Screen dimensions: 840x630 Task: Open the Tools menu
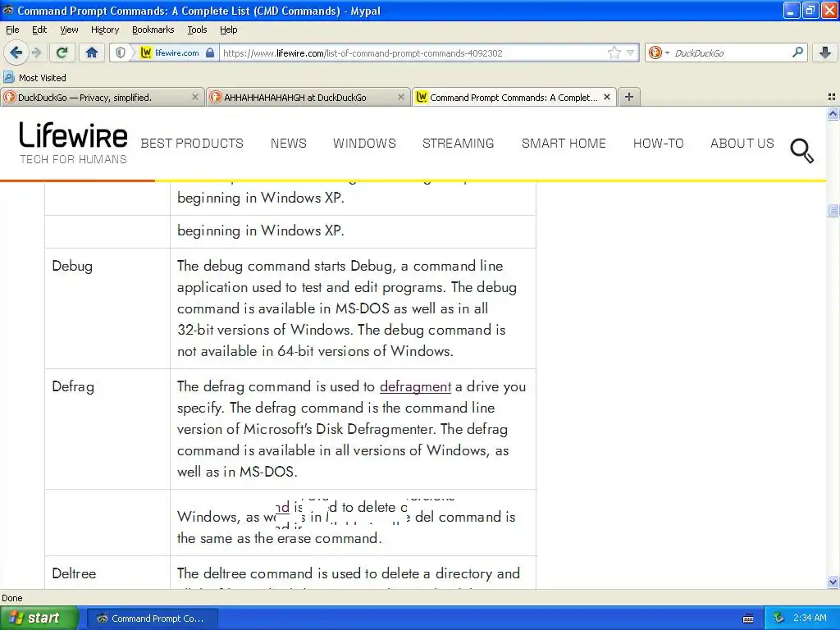pyautogui.click(x=197, y=30)
